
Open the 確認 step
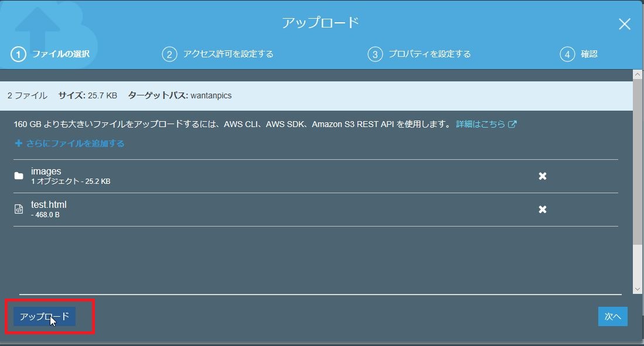pyautogui.click(x=590, y=53)
